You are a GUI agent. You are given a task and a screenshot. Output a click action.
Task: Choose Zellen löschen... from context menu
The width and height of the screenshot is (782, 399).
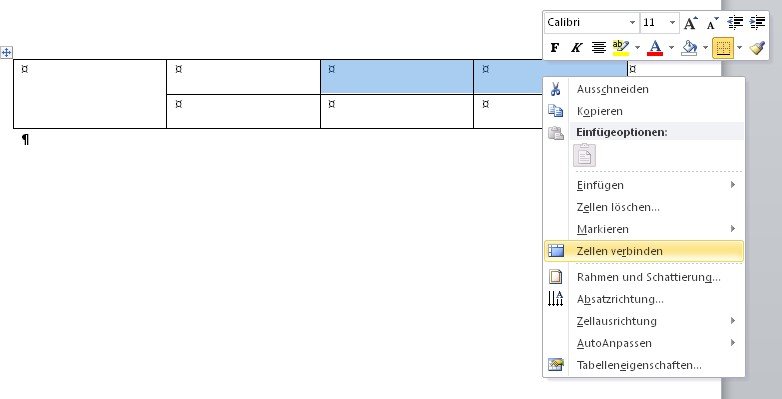point(644,207)
